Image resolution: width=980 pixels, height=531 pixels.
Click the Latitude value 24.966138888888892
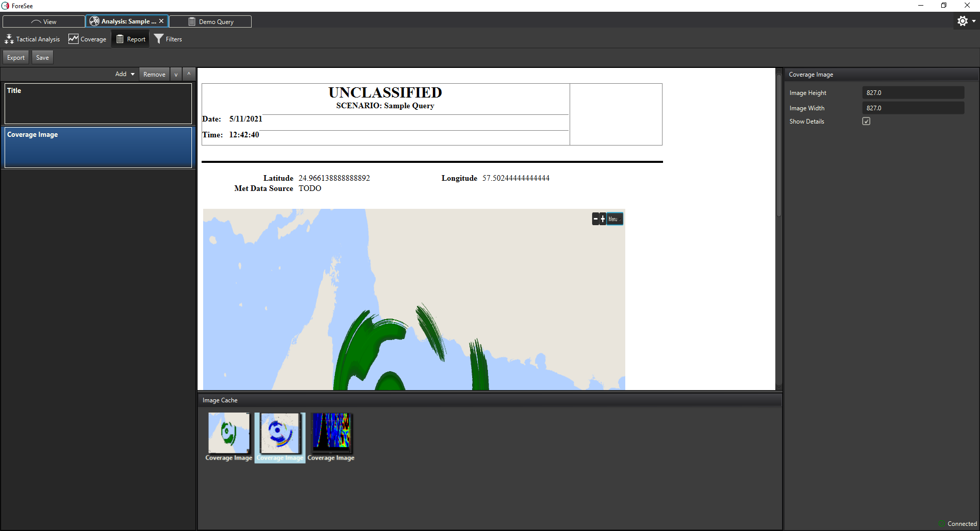coord(334,178)
